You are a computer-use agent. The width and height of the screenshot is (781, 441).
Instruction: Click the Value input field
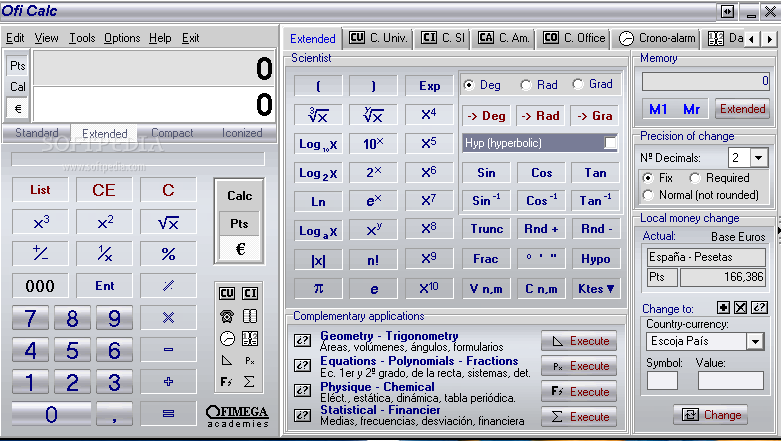click(x=731, y=381)
